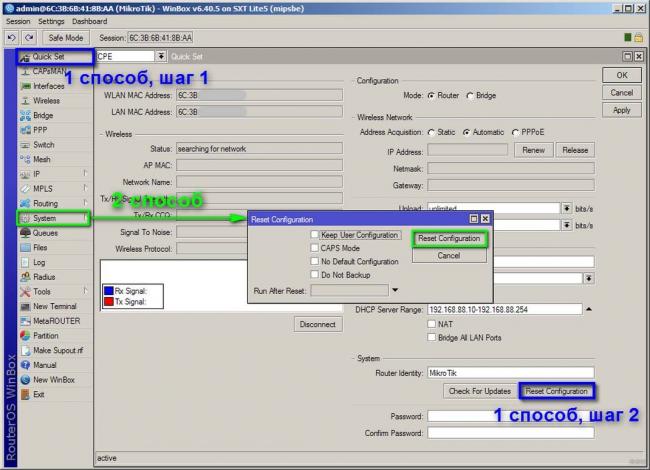Click the Release button
This screenshot has width=650, height=470.
click(575, 150)
